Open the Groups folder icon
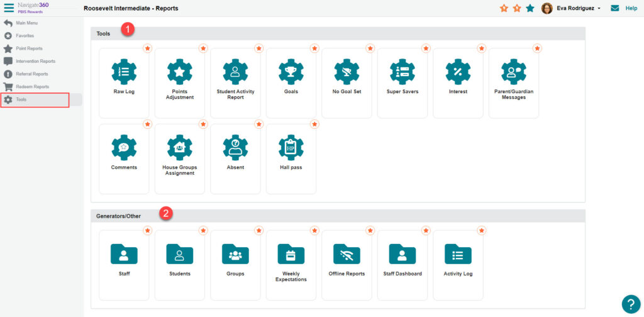This screenshot has width=644, height=317. click(235, 254)
